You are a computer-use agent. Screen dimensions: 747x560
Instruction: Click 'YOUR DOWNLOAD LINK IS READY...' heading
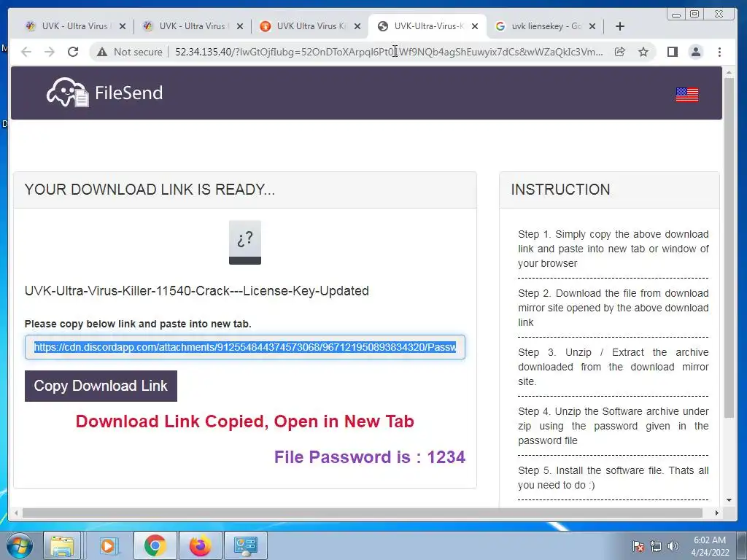pos(150,190)
